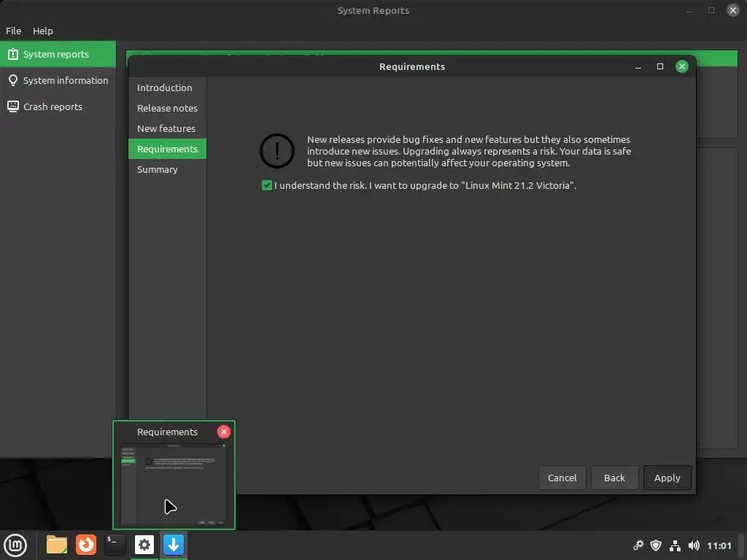Open the Linux Mint start menu
This screenshot has height=560, width=747.
tap(16, 545)
